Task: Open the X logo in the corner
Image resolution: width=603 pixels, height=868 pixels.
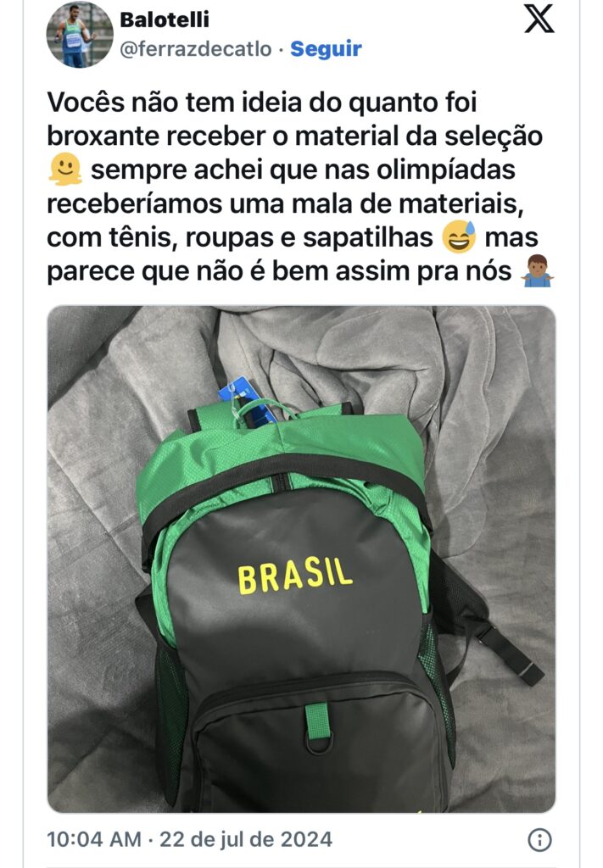Action: 539,19
